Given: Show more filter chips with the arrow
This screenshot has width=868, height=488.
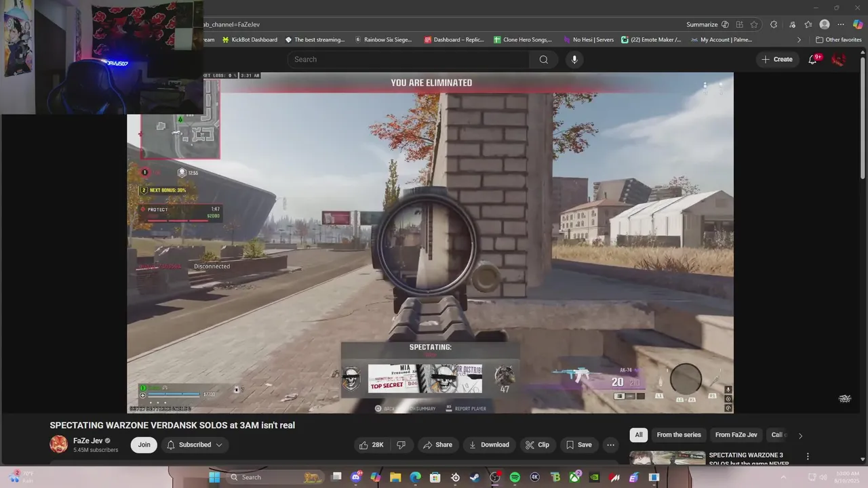Looking at the screenshot, I should tap(800, 435).
